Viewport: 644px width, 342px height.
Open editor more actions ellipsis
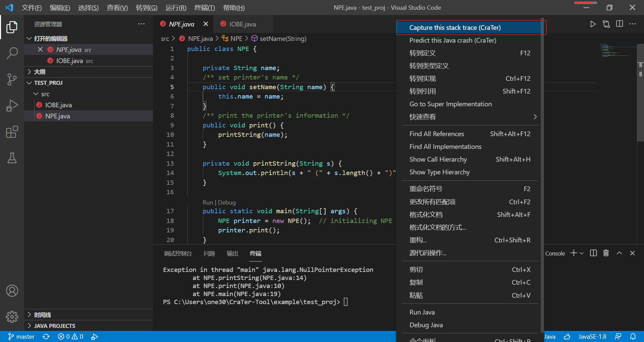633,24
